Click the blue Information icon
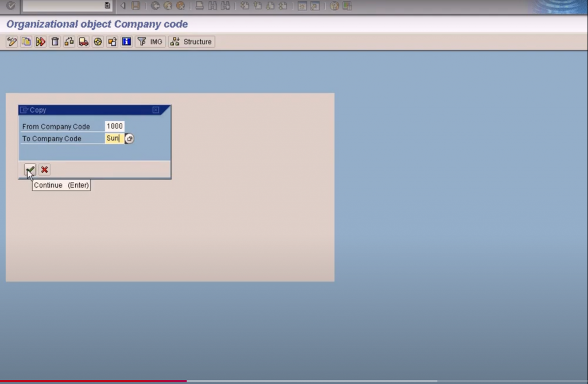 click(126, 42)
